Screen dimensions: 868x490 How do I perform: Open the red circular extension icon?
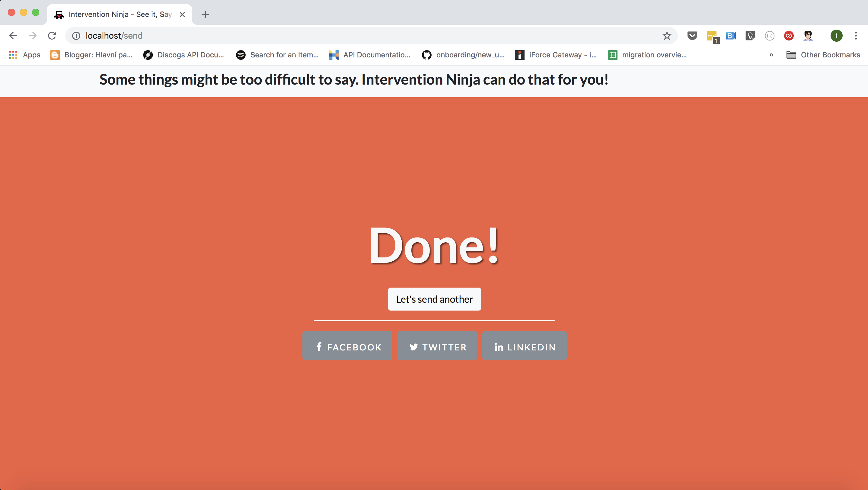789,35
